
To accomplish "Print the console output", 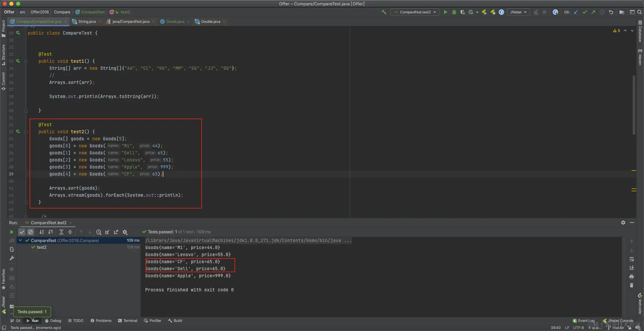I will 632,277.
